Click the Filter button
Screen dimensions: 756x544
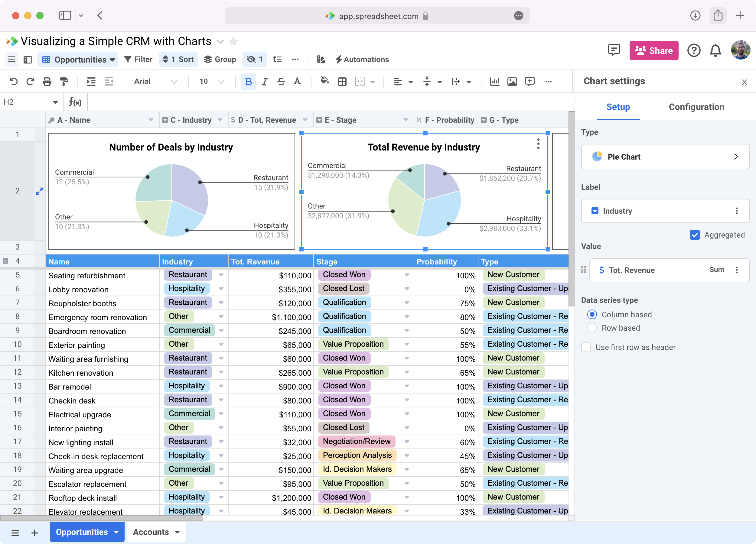pyautogui.click(x=138, y=59)
